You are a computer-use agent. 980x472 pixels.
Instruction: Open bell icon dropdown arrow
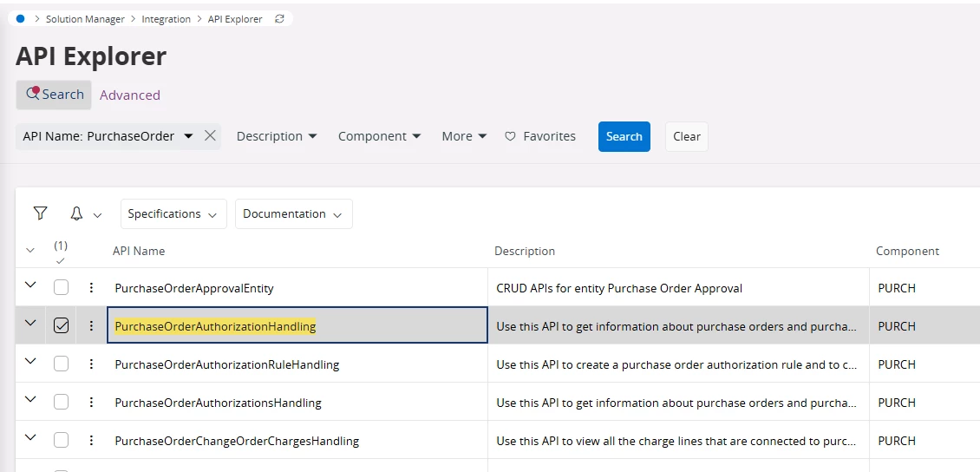(97, 215)
